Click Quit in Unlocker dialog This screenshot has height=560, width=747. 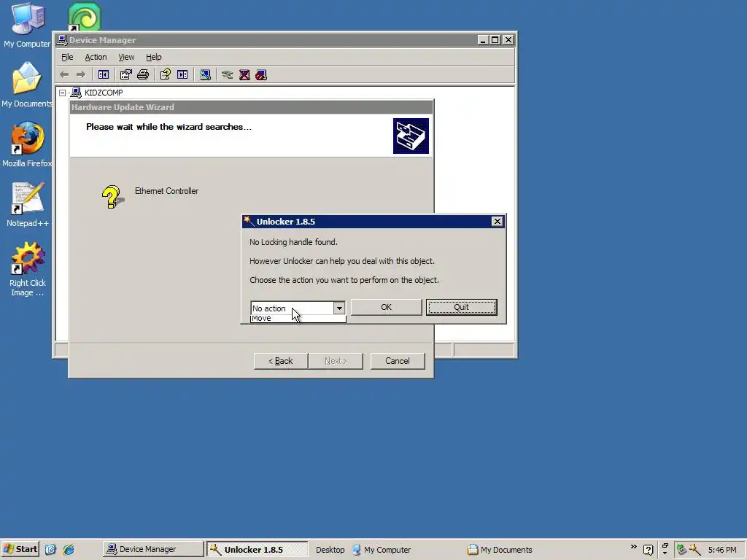462,307
